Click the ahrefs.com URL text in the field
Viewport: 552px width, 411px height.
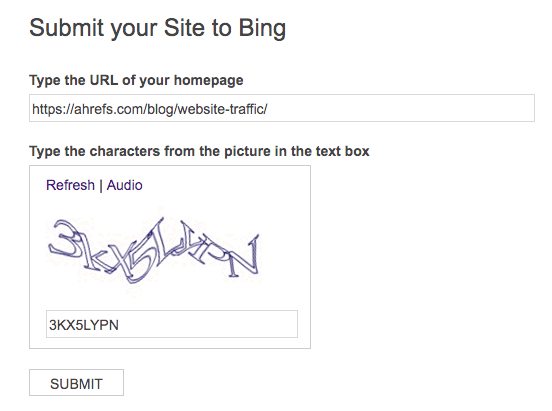[150, 109]
